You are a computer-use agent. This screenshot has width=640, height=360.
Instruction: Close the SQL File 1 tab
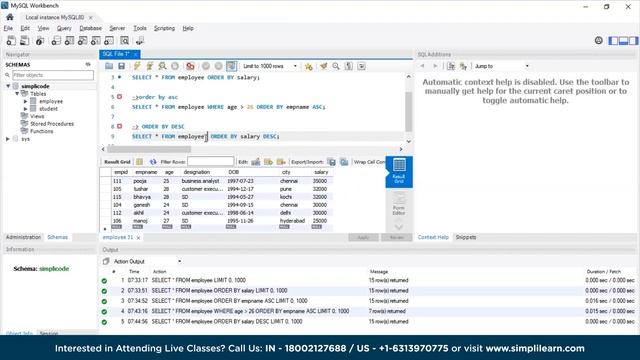[x=136, y=54]
